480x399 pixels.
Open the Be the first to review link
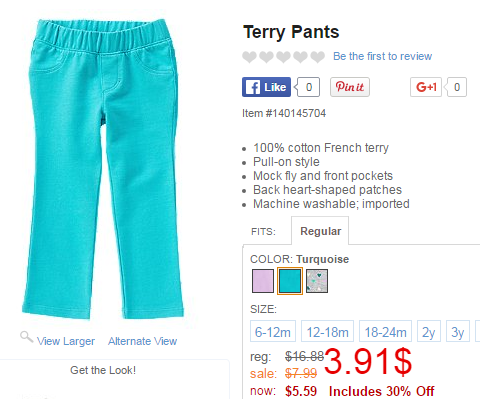(x=382, y=56)
